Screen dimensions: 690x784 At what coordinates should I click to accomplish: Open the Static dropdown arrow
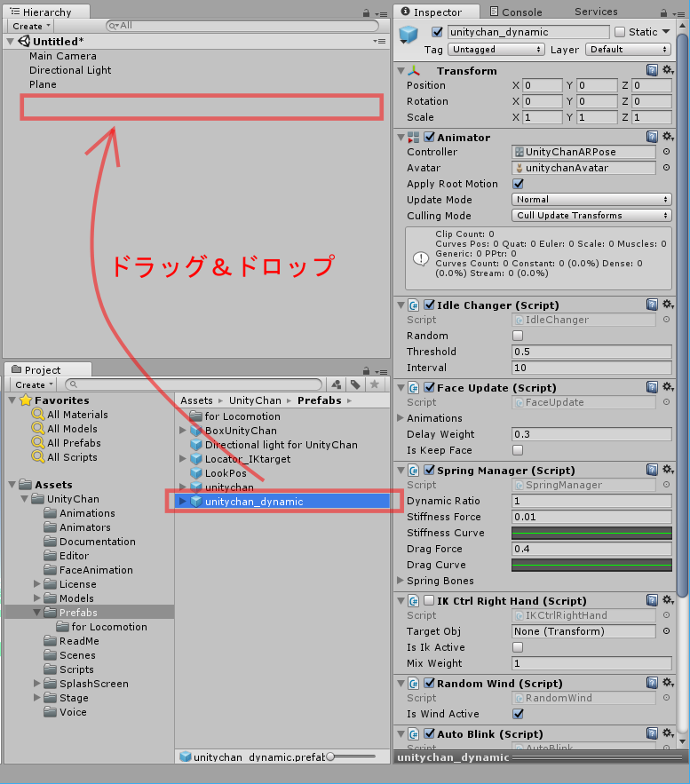tap(666, 31)
